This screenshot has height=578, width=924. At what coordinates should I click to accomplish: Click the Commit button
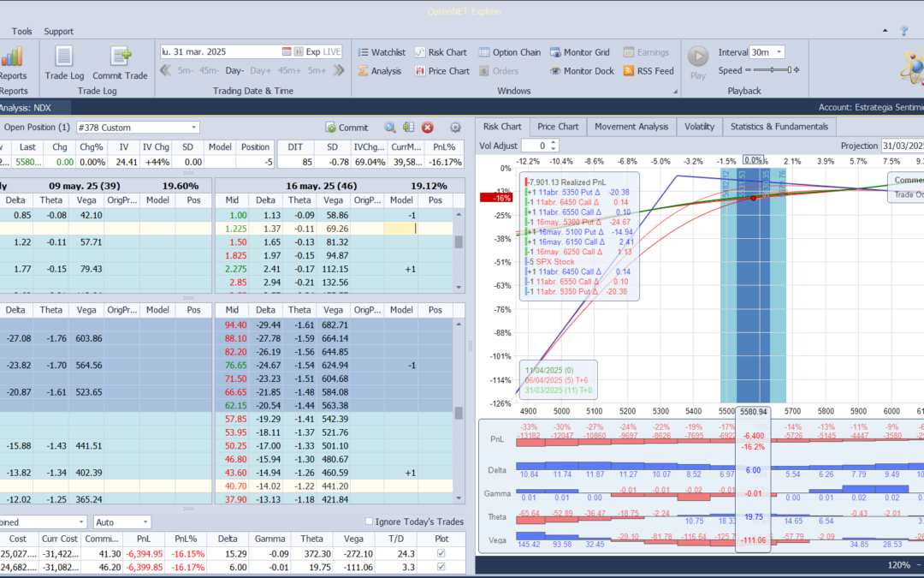coord(347,128)
